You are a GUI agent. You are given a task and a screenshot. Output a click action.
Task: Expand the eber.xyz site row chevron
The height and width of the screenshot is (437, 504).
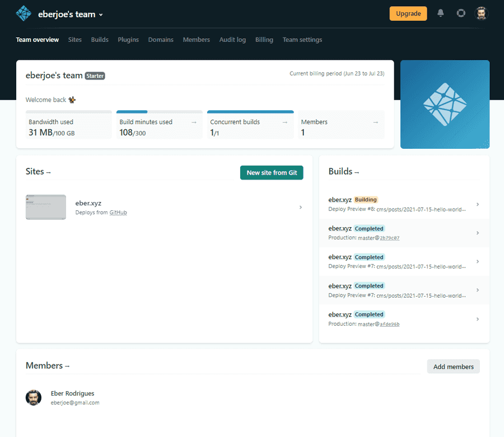301,207
